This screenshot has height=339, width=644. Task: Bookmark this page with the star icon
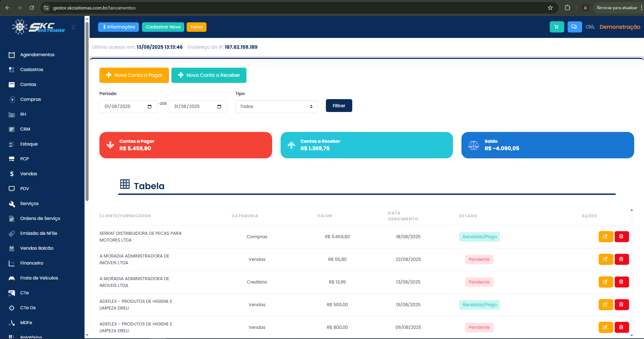(x=550, y=8)
